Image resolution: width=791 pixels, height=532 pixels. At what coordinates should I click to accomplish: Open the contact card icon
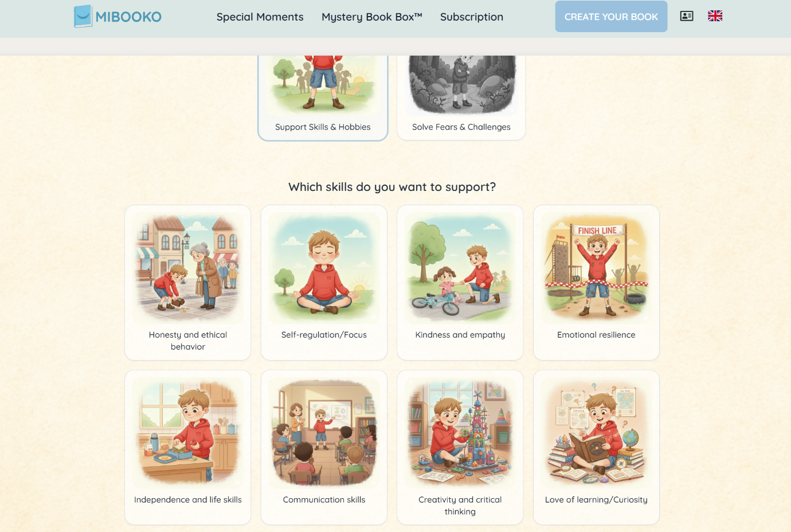(x=687, y=16)
